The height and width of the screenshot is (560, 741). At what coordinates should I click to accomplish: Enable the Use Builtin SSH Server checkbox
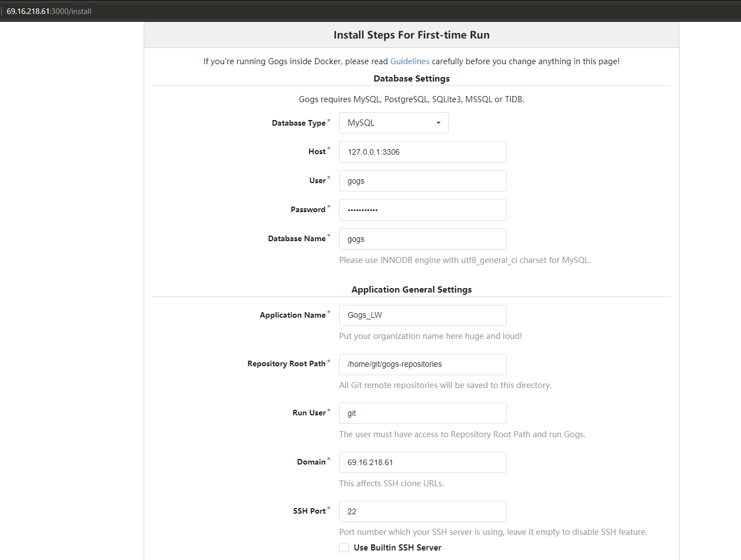344,547
